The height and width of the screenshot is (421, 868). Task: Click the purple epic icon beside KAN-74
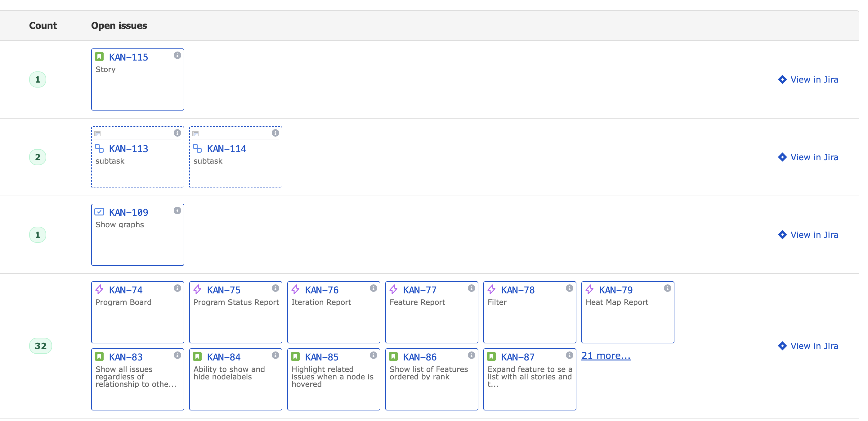click(x=99, y=289)
